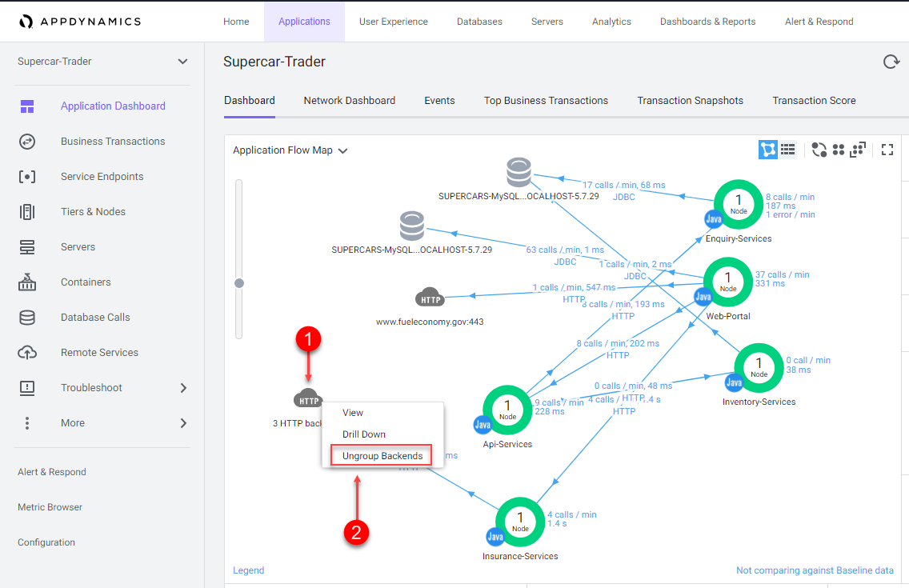Expand the Troubleshoot submenu arrow
This screenshot has height=588, width=909.
coord(183,387)
